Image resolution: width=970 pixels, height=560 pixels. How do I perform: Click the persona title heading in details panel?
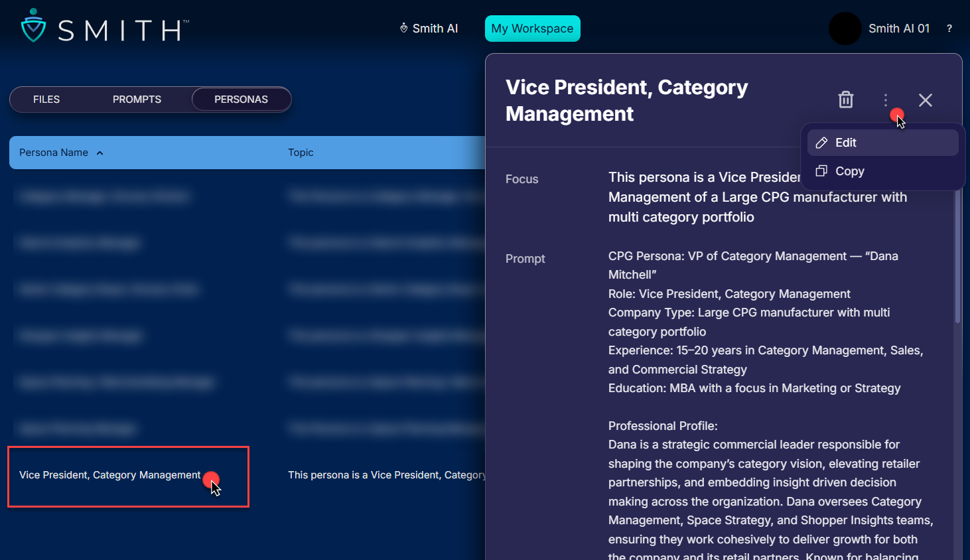626,100
